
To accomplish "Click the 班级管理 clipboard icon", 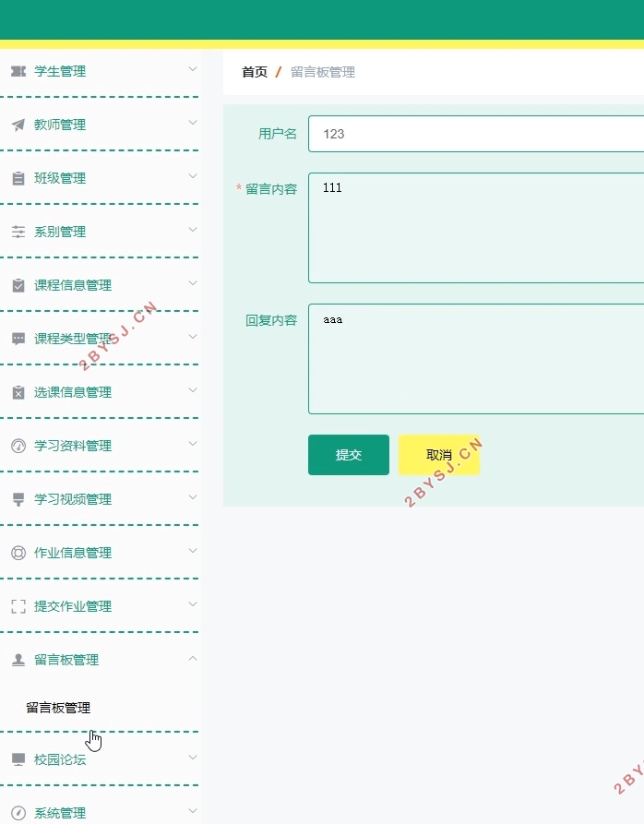I will tap(18, 179).
